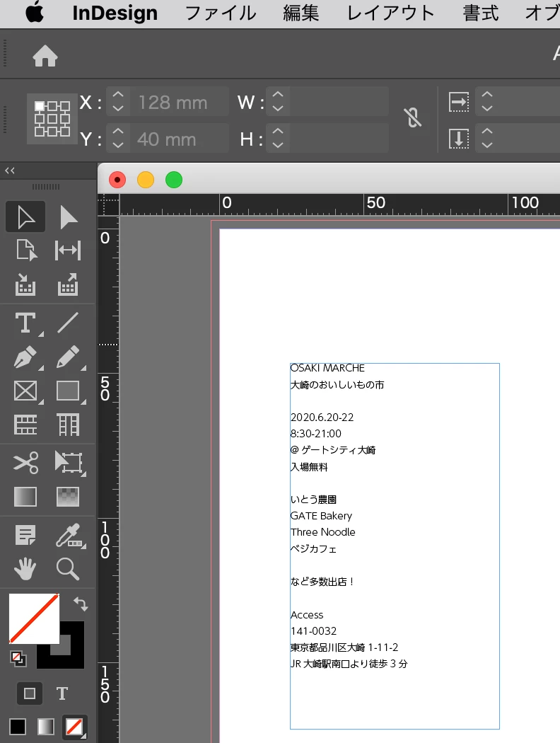Select the Gradient Swatch tool
Viewport: 560px width, 743px height.
[25, 497]
